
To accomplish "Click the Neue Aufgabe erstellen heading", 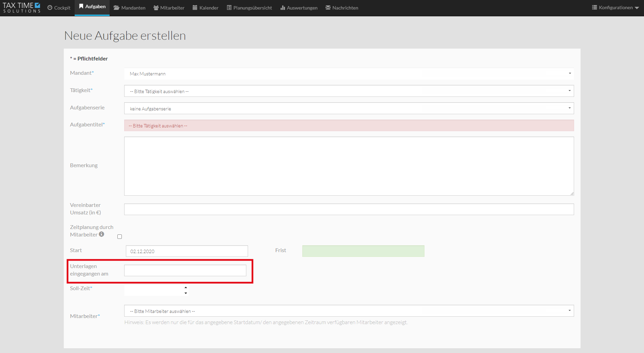I will [125, 36].
